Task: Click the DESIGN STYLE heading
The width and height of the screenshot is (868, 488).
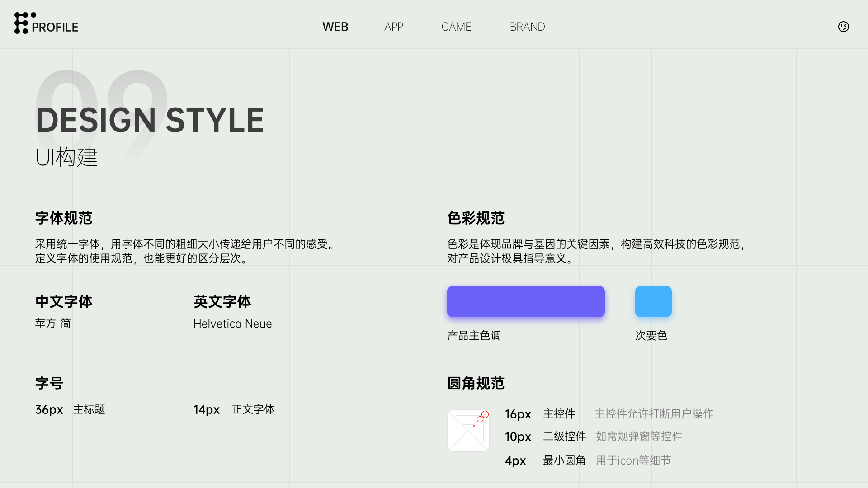Action: pos(150,120)
